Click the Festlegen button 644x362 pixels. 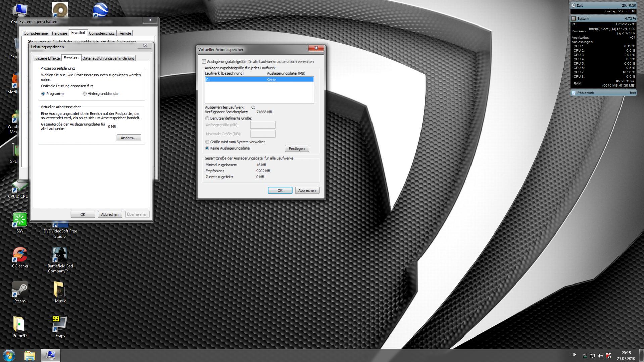tap(297, 149)
